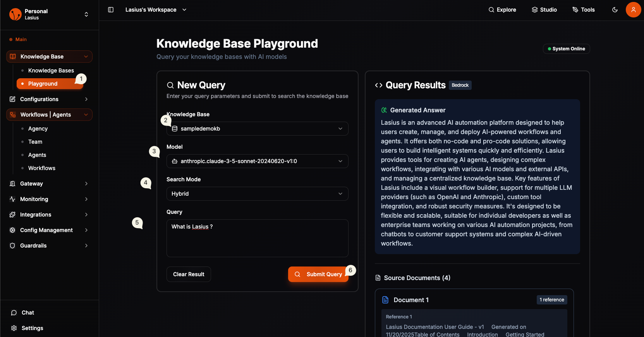Open the Agents page
The height and width of the screenshot is (337, 644).
(x=37, y=155)
